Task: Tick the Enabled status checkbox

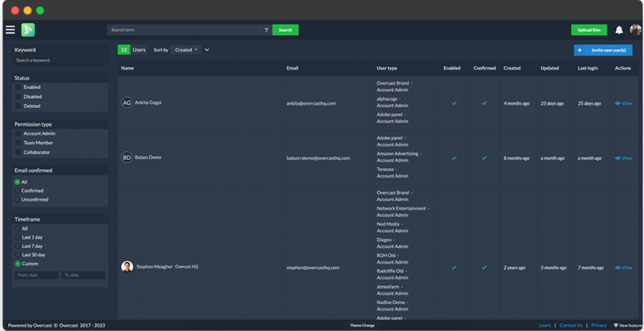Action: [18, 87]
